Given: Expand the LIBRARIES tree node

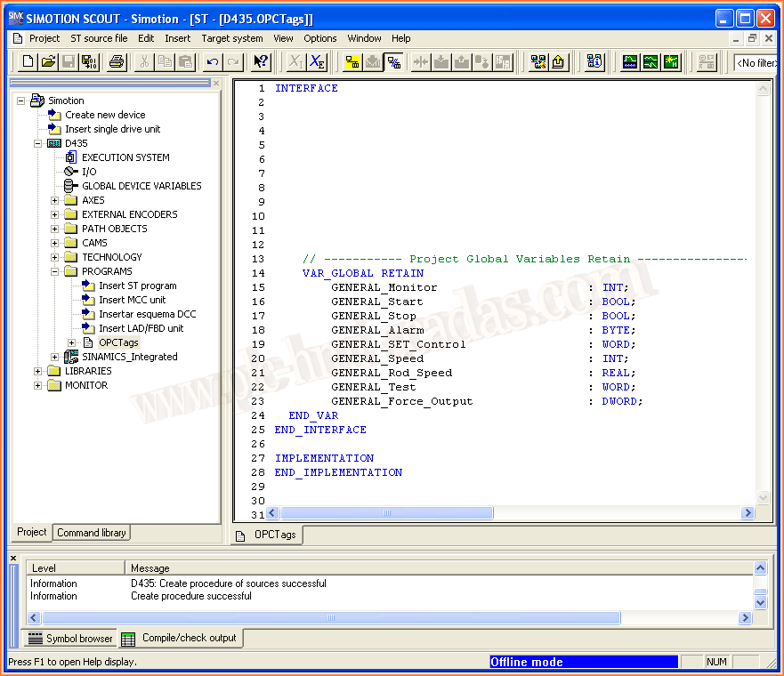Looking at the screenshot, I should pyautogui.click(x=38, y=371).
